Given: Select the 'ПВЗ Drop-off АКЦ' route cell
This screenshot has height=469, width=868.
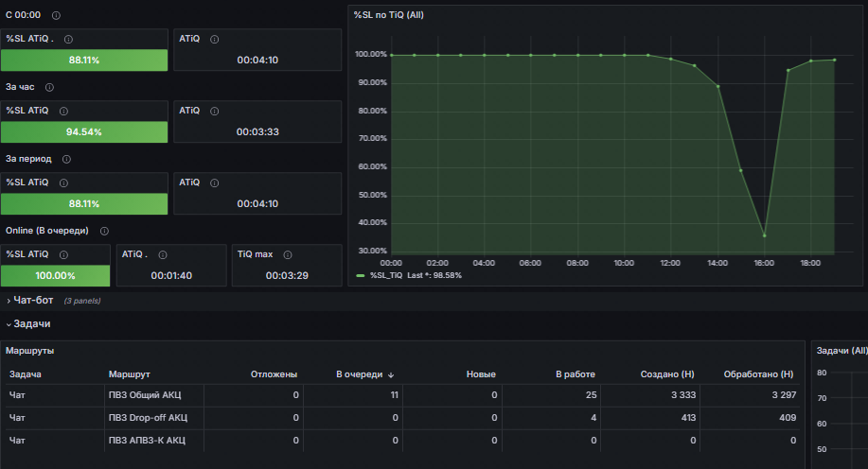Looking at the screenshot, I should (148, 418).
